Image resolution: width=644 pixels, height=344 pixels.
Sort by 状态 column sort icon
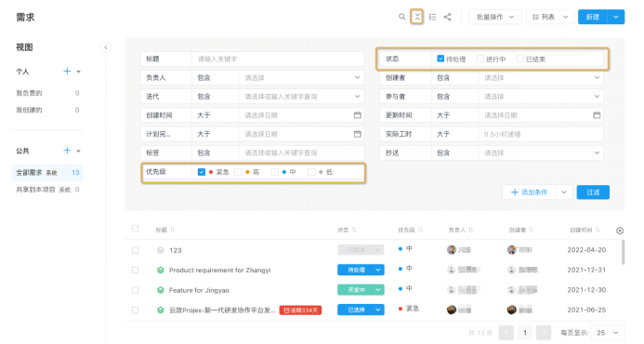click(354, 230)
